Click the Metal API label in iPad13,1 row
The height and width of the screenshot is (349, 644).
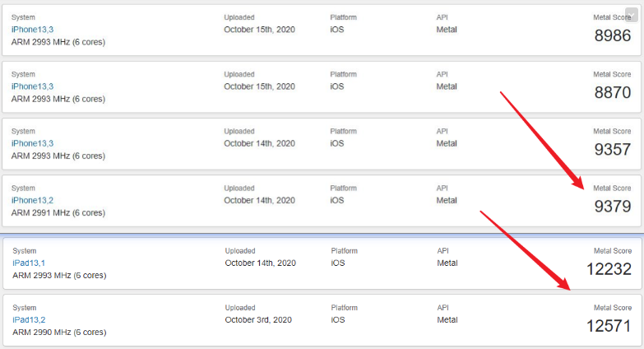click(x=447, y=263)
